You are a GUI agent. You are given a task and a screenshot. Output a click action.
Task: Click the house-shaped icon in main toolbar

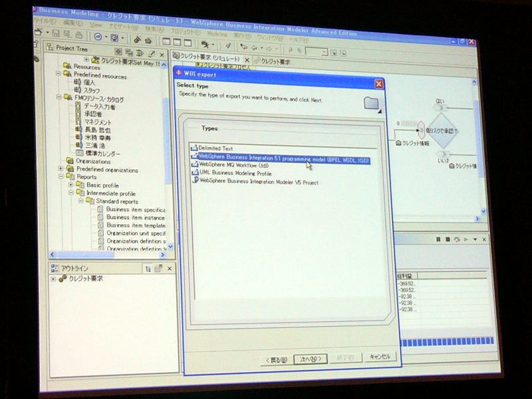point(148,41)
